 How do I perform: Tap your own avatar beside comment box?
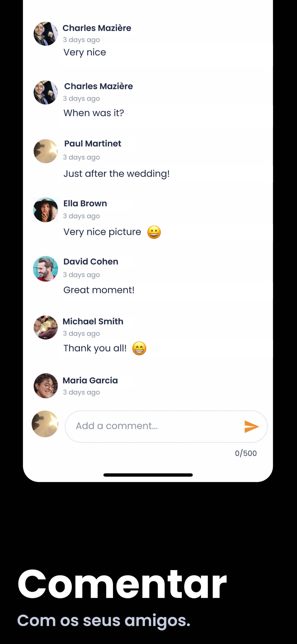tap(45, 424)
